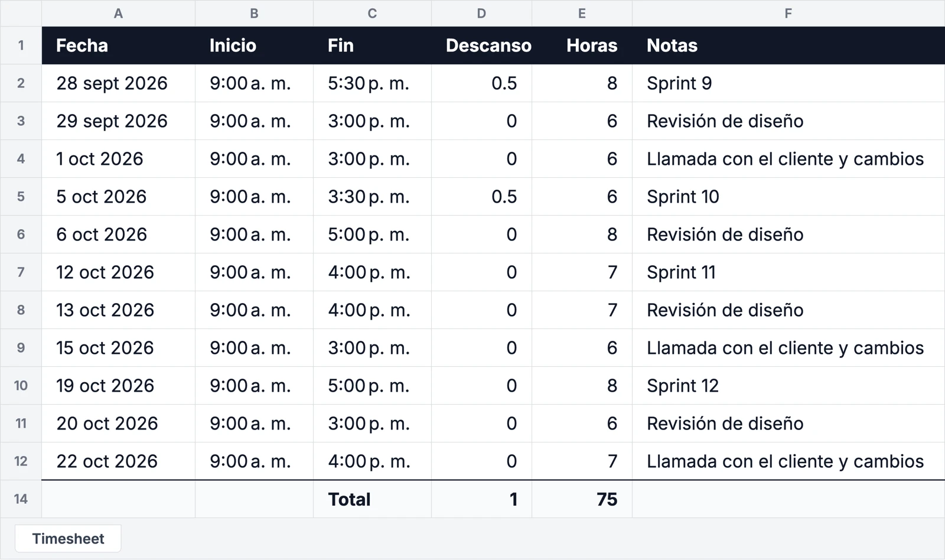Select the 29 sept 2026 date cell
Viewport: 945px width, 560px height.
[118, 121]
